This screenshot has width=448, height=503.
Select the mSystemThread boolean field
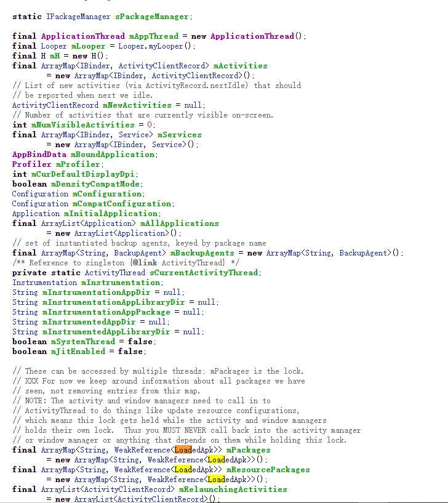point(83,342)
